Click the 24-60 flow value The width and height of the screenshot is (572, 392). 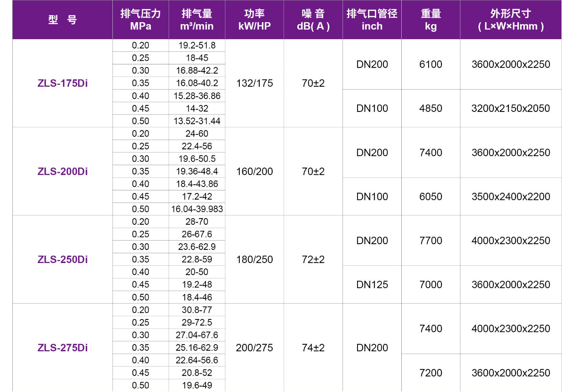coord(197,133)
